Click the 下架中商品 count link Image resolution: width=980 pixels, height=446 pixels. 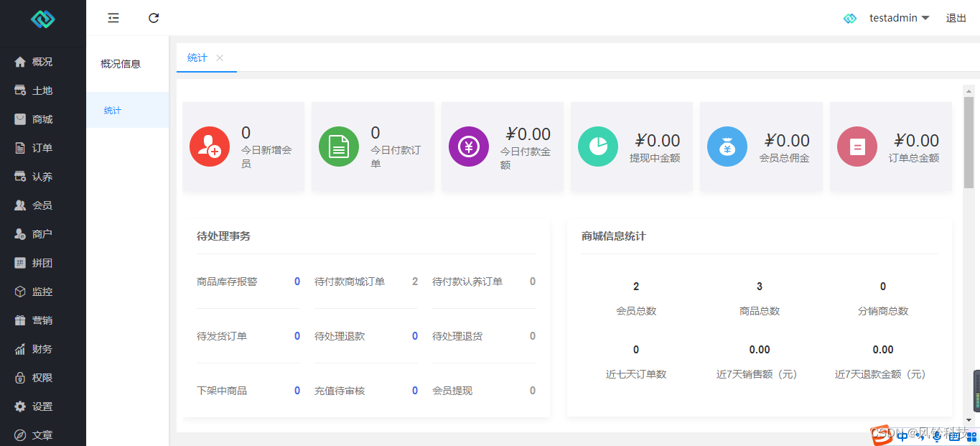click(x=297, y=391)
